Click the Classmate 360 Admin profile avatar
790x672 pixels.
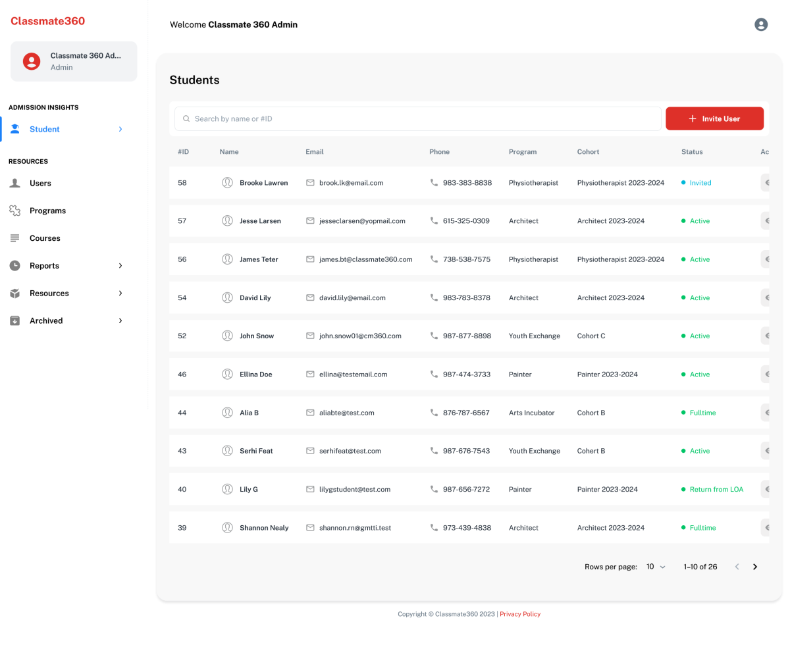32,61
